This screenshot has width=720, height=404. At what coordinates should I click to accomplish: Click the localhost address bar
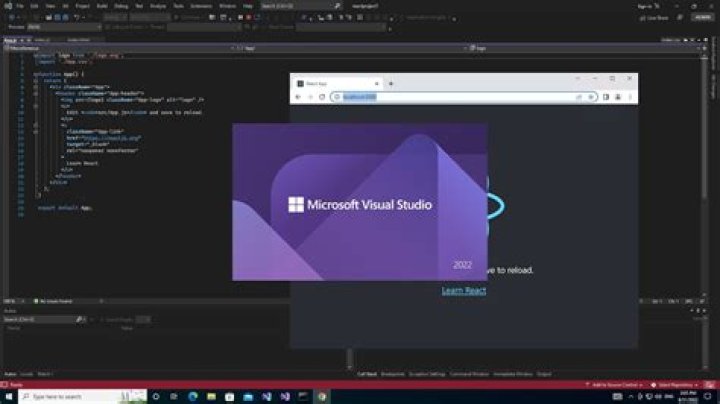(450, 97)
